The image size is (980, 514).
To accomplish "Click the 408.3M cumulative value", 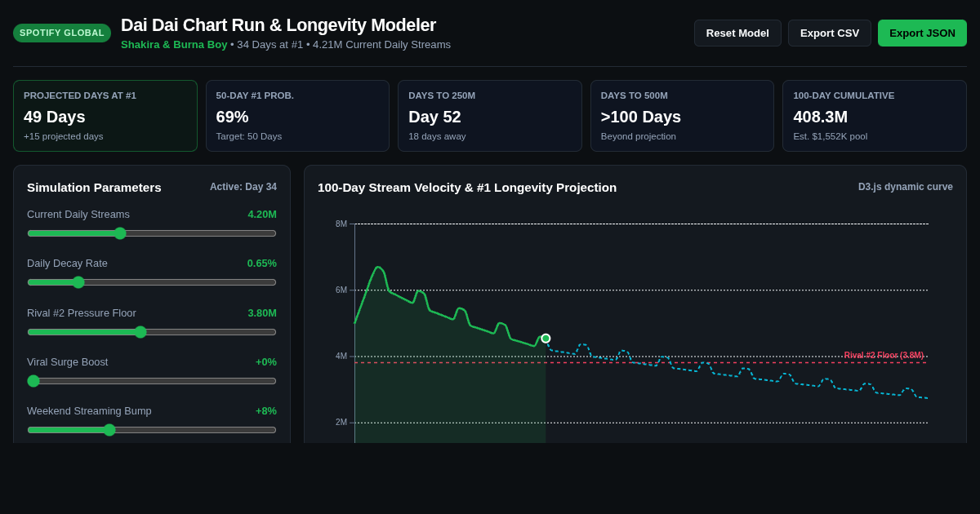I will tap(821, 117).
